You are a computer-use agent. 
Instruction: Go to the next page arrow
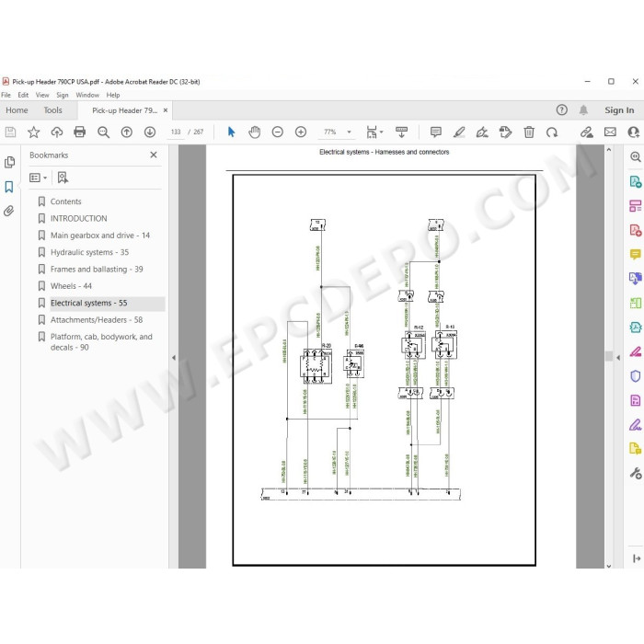coord(149,132)
